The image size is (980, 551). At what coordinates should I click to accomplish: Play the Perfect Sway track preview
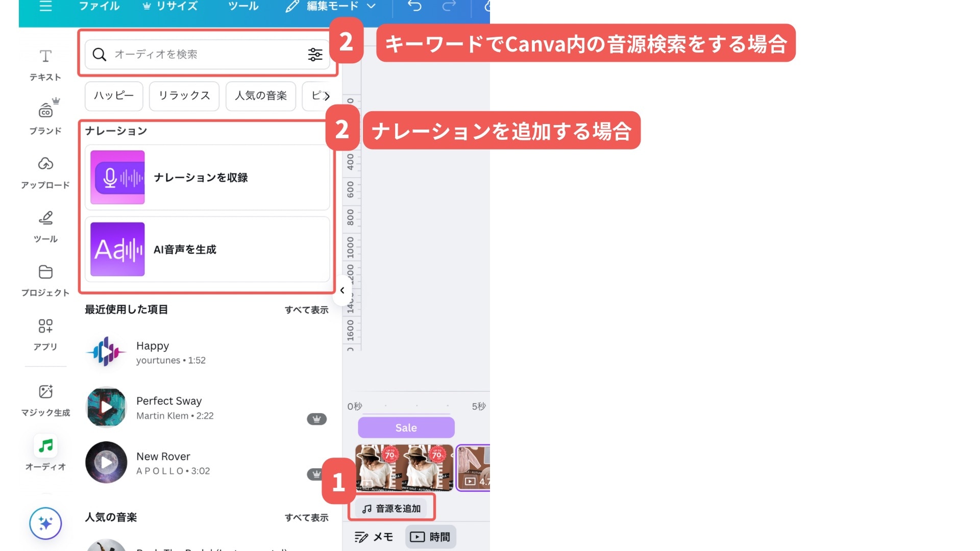(106, 407)
